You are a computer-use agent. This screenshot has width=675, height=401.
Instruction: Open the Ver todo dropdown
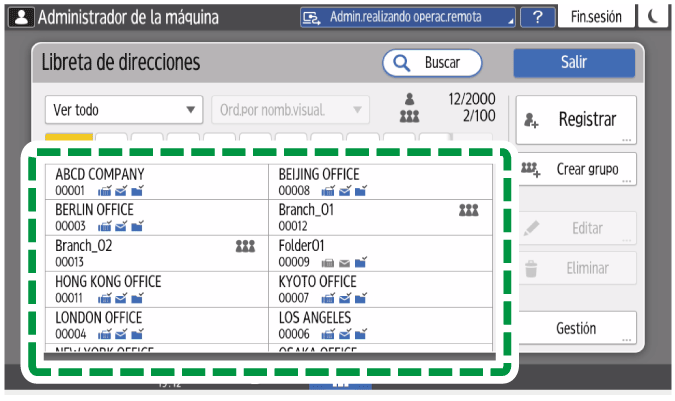coord(124,110)
